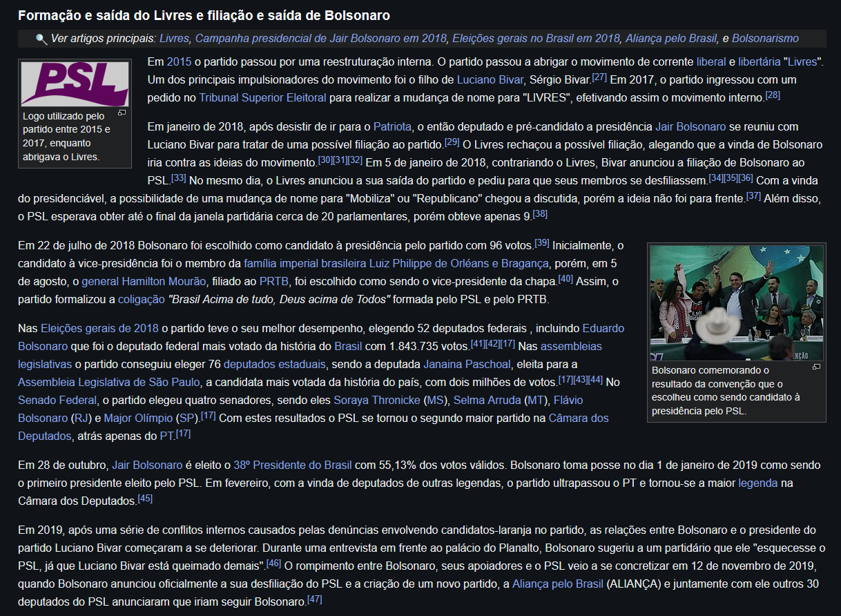Open the 'deputados estaduais' link

(276, 364)
